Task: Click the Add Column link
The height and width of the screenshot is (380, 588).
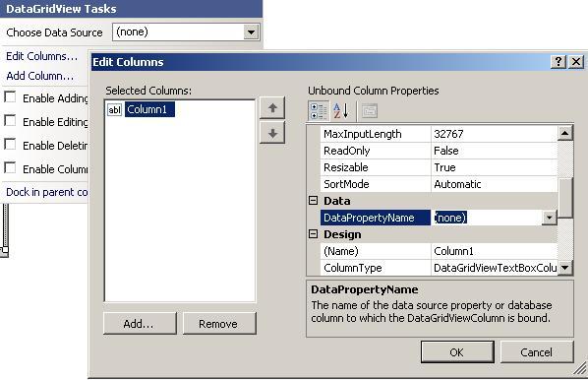Action: [x=39, y=76]
